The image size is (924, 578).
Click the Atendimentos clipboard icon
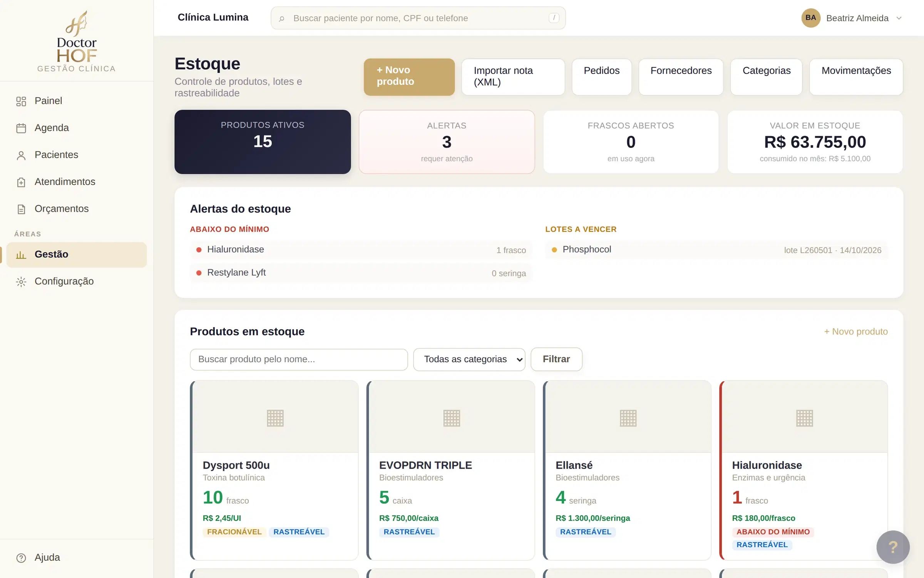click(x=21, y=182)
